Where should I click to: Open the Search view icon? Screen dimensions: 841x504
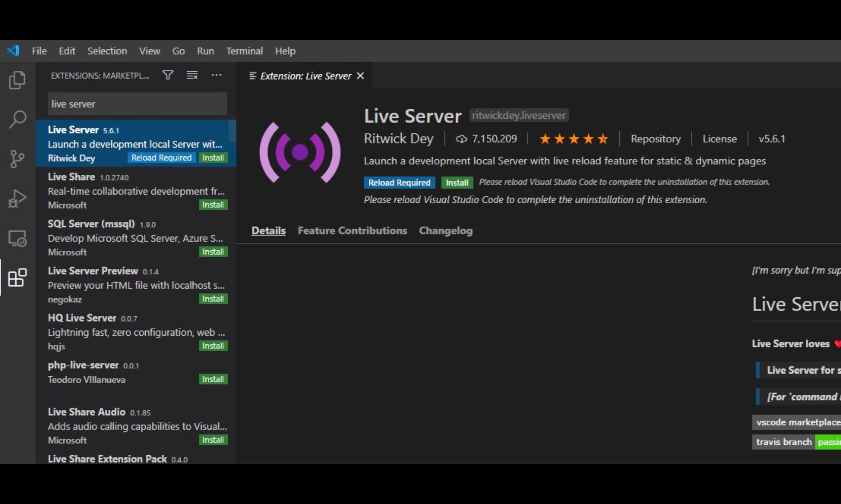pos(17,120)
